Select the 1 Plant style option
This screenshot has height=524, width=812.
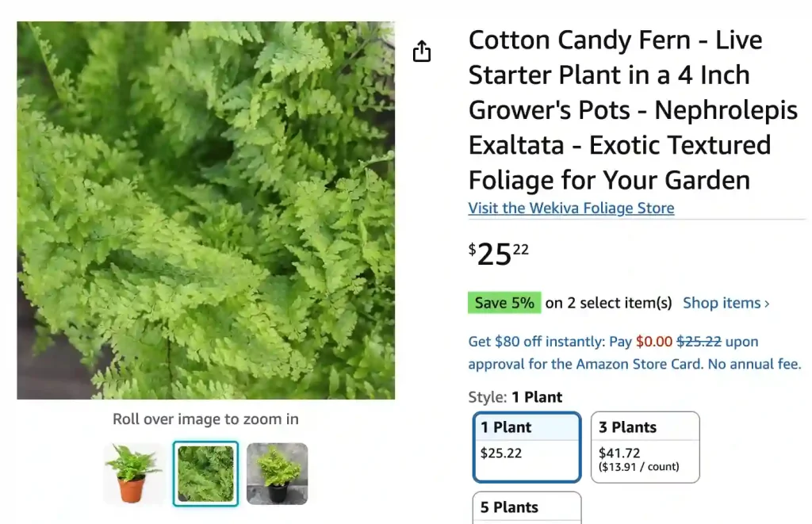pos(527,446)
